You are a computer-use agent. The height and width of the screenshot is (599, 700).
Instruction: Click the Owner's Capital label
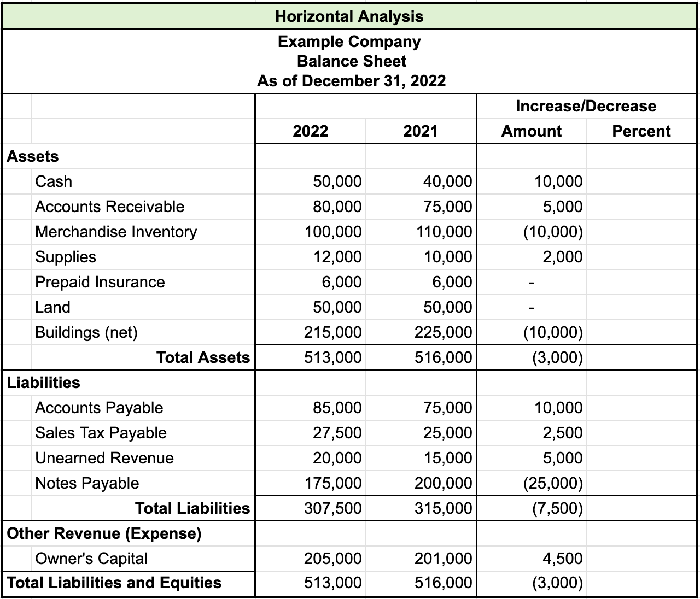[x=91, y=559]
